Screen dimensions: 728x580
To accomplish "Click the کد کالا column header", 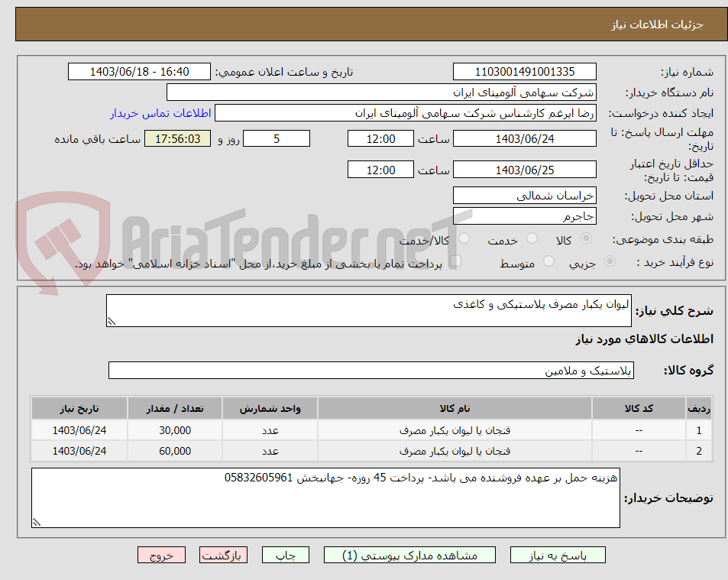I will click(639, 409).
